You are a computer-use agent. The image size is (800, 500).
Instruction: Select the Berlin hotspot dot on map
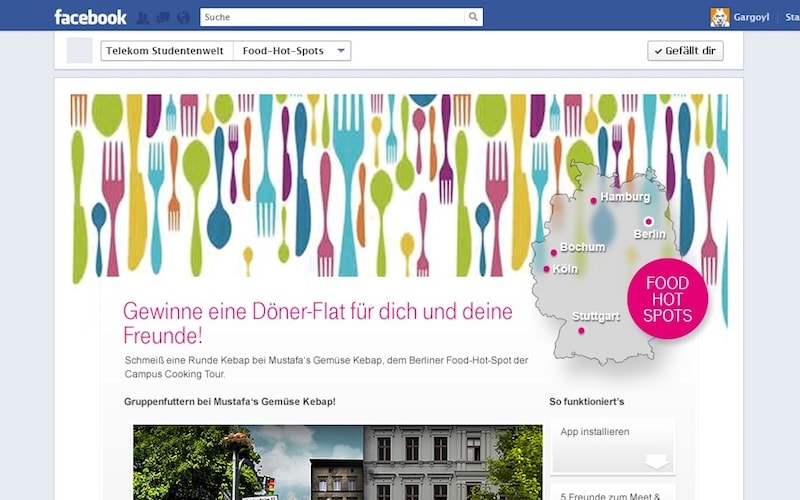648,221
